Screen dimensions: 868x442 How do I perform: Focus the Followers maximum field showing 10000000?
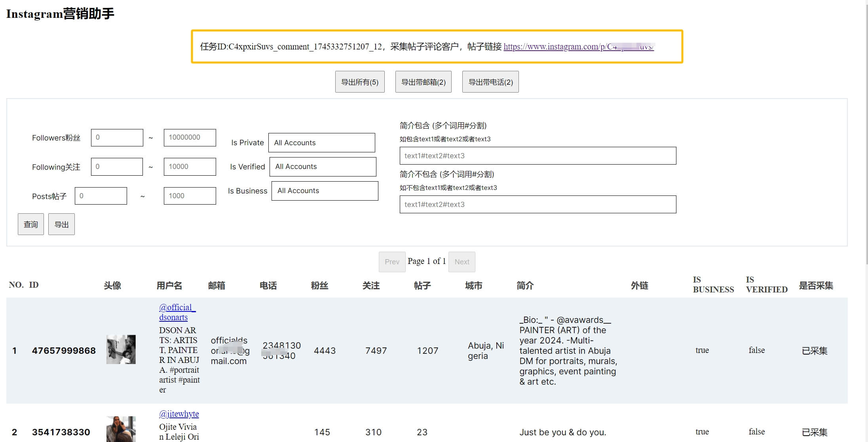(x=190, y=138)
